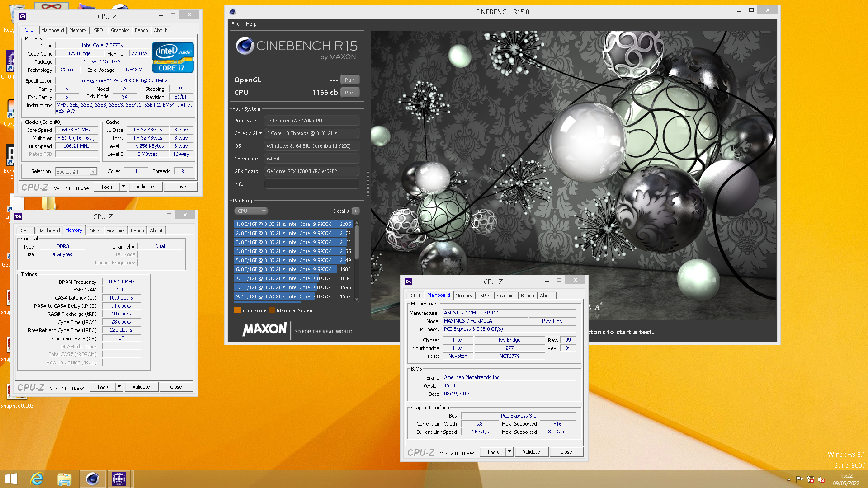
Task: Select ranking row 9 with score 1557
Action: point(293,296)
